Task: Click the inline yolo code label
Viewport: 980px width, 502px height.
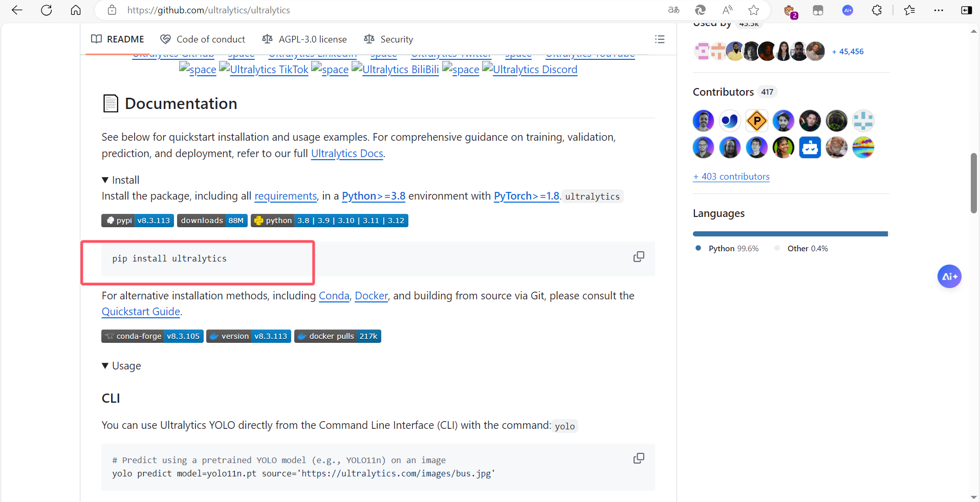Action: click(565, 426)
